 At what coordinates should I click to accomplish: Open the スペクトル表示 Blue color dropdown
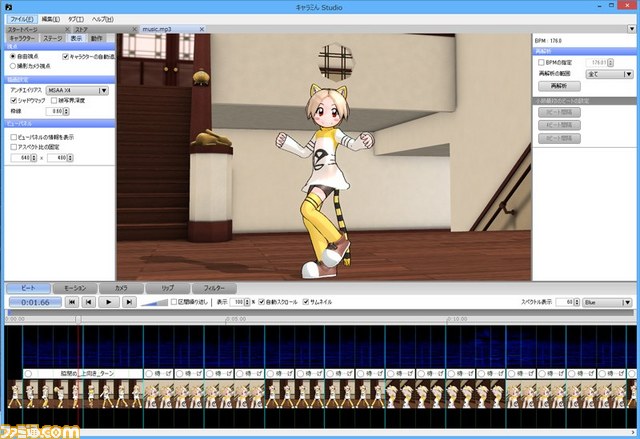point(608,302)
